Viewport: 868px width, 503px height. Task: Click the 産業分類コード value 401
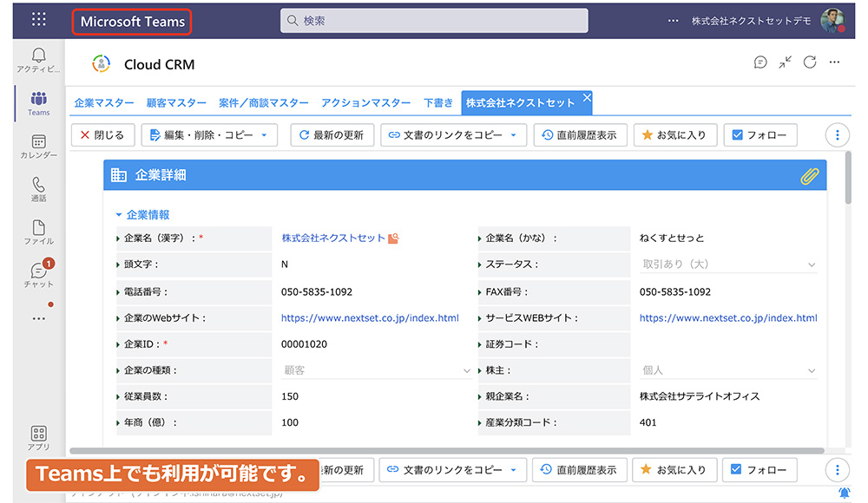coord(648,422)
